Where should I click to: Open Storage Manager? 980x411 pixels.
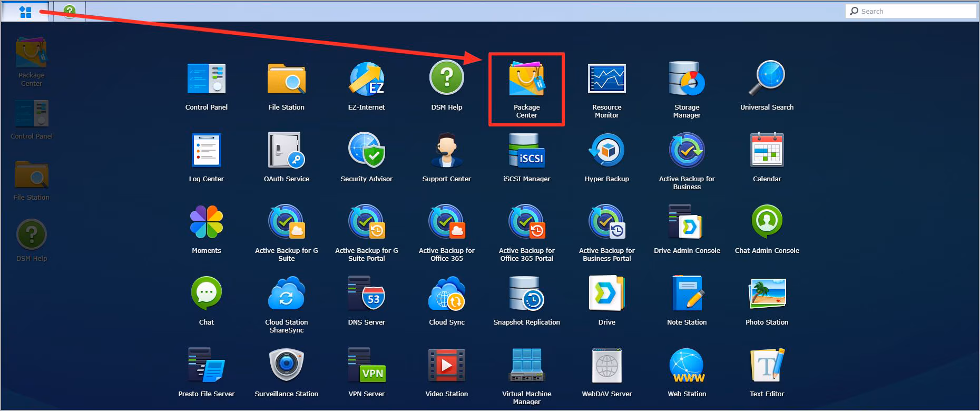[687, 90]
